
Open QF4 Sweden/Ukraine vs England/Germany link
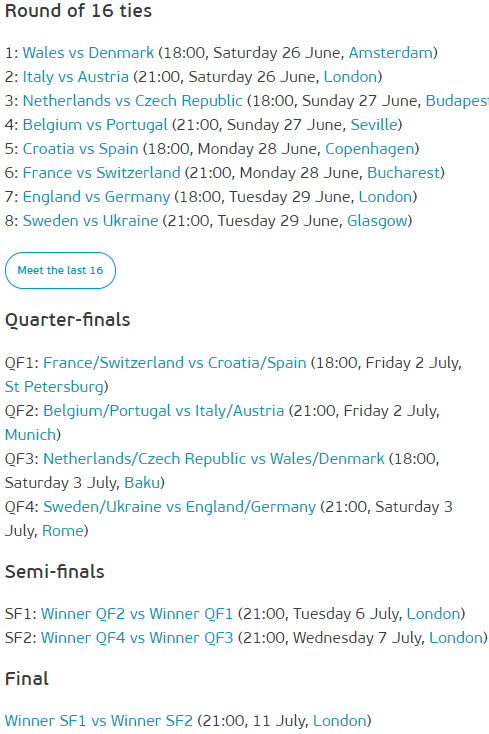[179, 506]
